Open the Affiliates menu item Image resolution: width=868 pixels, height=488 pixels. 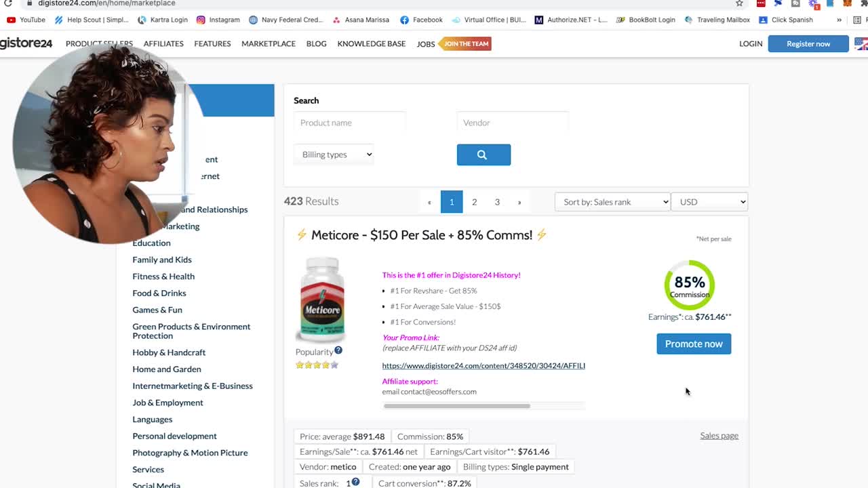(163, 43)
